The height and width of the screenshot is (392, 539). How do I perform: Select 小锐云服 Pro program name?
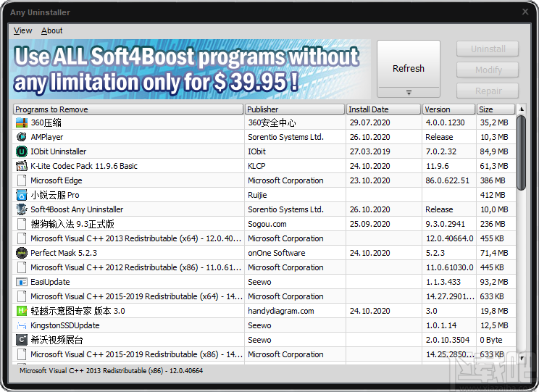(x=55, y=195)
